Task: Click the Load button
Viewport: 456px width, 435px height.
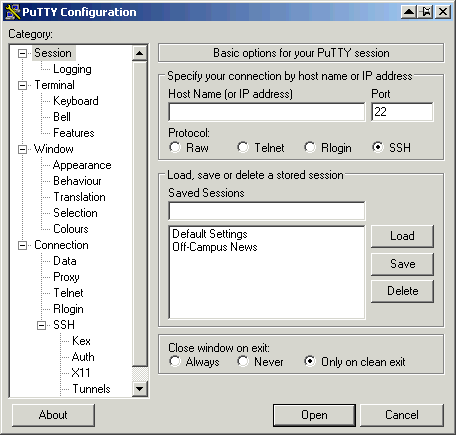Action: click(402, 236)
